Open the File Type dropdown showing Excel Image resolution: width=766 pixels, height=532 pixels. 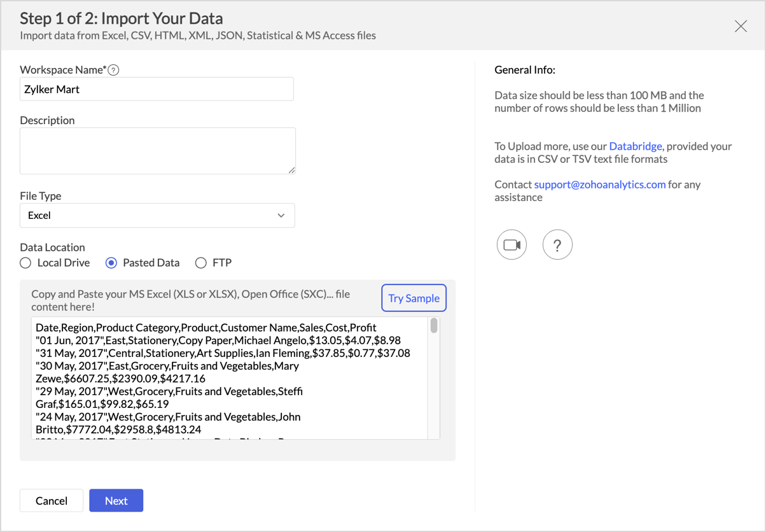click(157, 216)
